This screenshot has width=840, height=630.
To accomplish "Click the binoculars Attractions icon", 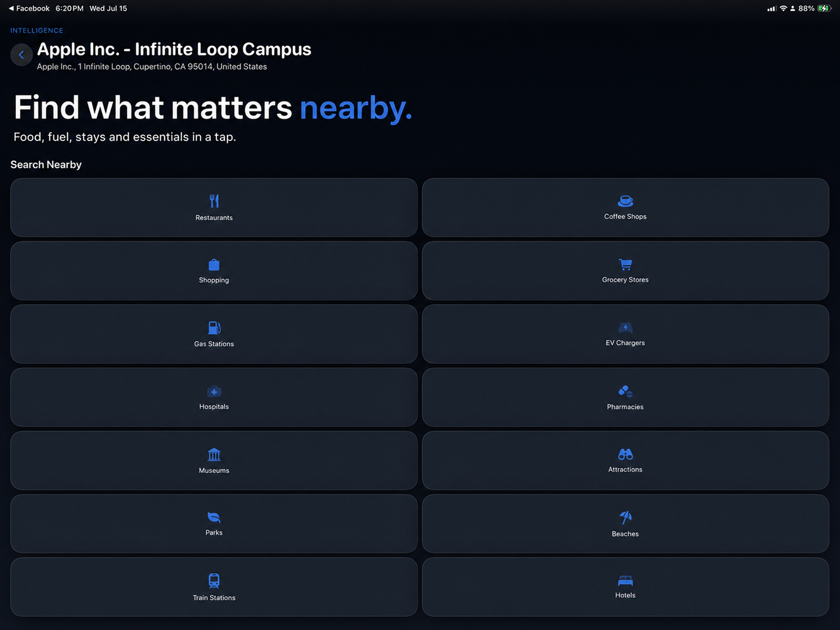I will click(625, 454).
